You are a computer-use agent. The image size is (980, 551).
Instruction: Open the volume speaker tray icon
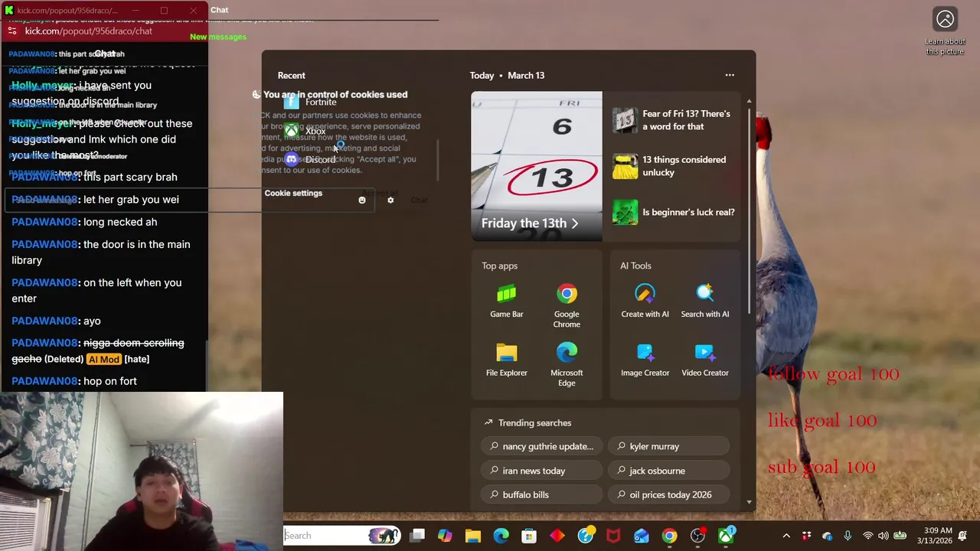tap(884, 536)
